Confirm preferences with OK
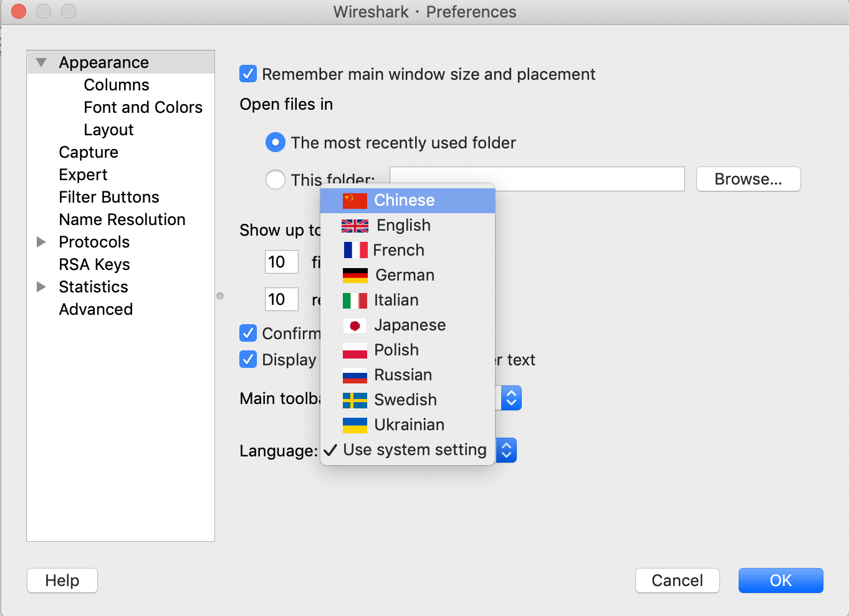849x616 pixels. [x=781, y=580]
